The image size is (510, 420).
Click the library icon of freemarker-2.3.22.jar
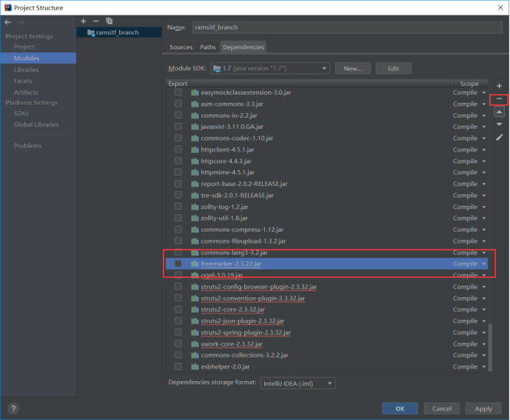(195, 264)
